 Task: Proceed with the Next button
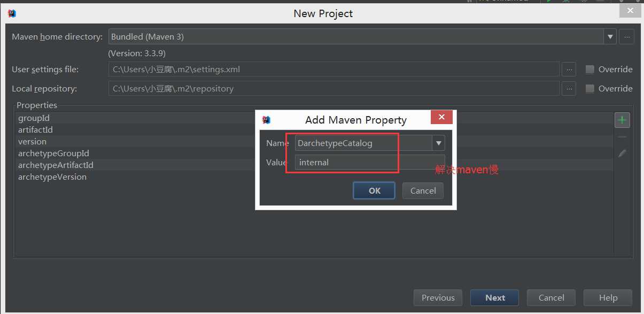pos(495,298)
